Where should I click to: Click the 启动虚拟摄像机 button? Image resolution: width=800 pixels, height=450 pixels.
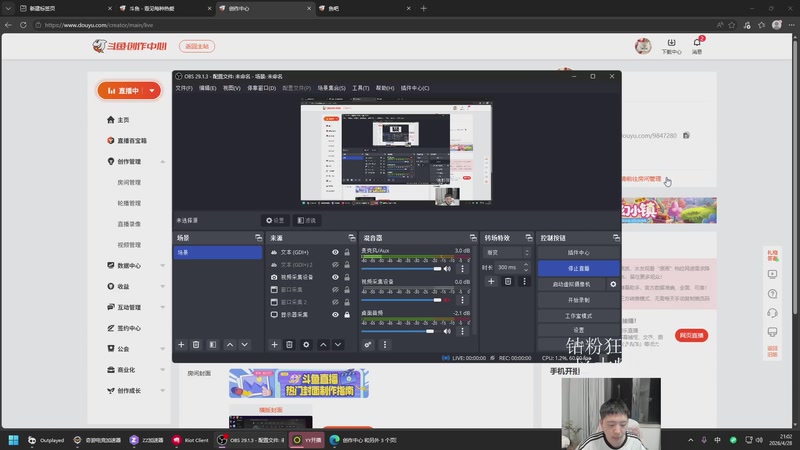(572, 284)
